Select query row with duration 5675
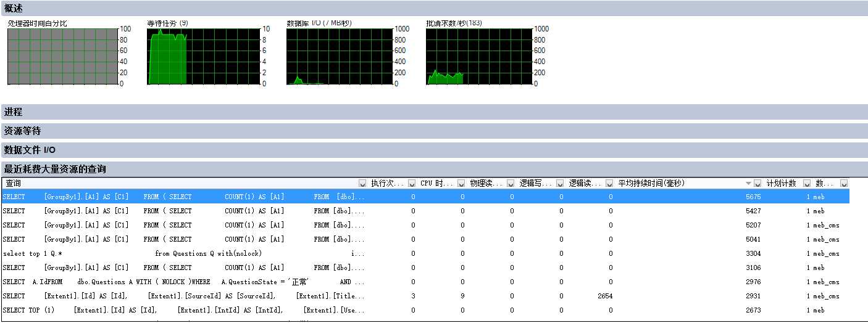868x323 pixels. (425, 197)
